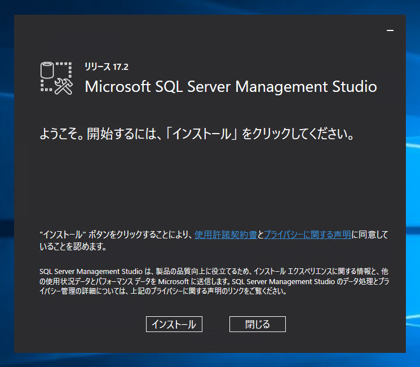Click the SQL Server Management Studio logo icon
This screenshot has width=420, height=367.
point(56,78)
